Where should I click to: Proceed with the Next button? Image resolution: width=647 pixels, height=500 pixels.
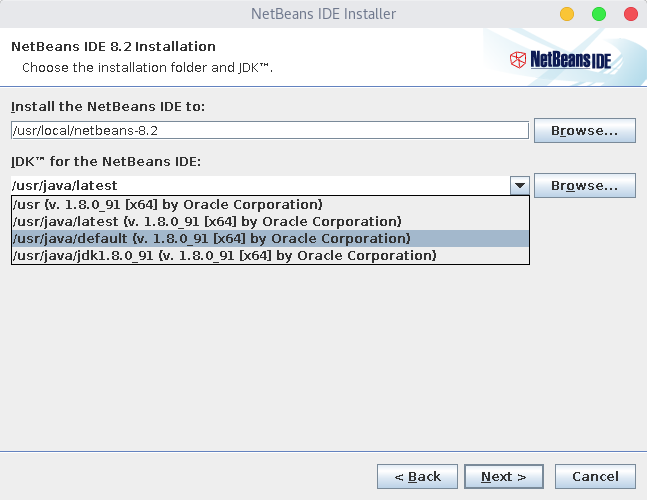tap(504, 476)
